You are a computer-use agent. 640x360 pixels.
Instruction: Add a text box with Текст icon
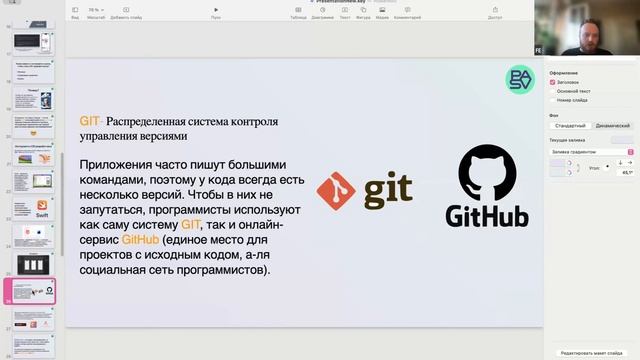[x=345, y=10]
